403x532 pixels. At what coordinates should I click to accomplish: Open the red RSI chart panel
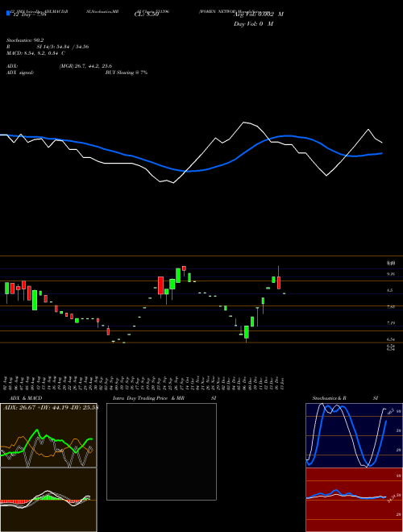point(354,500)
